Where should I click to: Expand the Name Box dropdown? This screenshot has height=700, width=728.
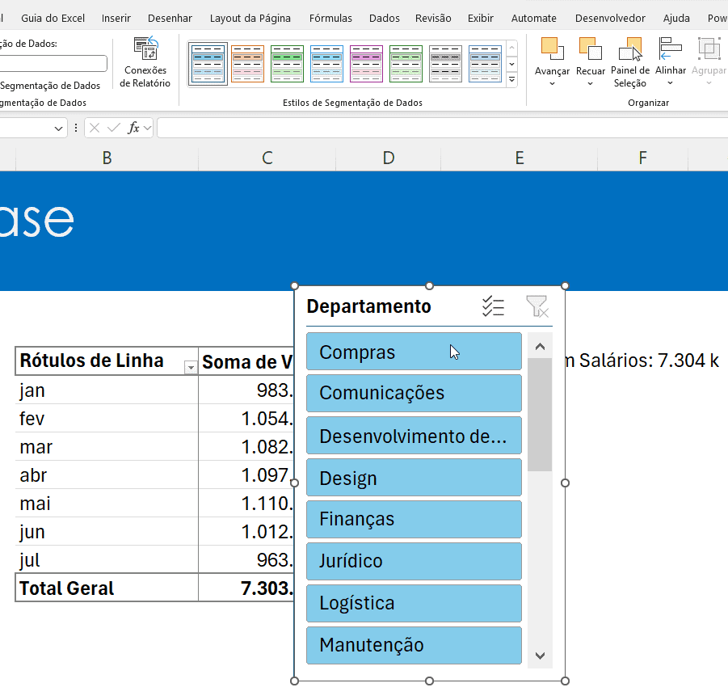click(x=58, y=129)
